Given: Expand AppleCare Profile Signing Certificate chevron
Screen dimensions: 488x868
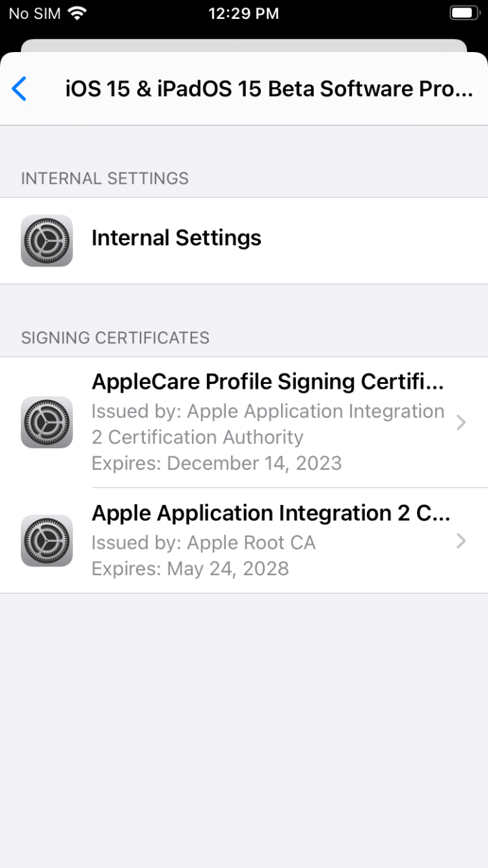Looking at the screenshot, I should (x=461, y=423).
